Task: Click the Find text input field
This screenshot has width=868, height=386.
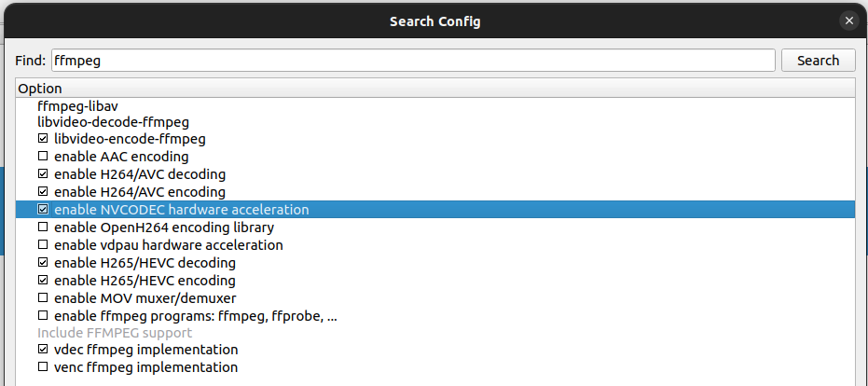Action: click(x=413, y=61)
